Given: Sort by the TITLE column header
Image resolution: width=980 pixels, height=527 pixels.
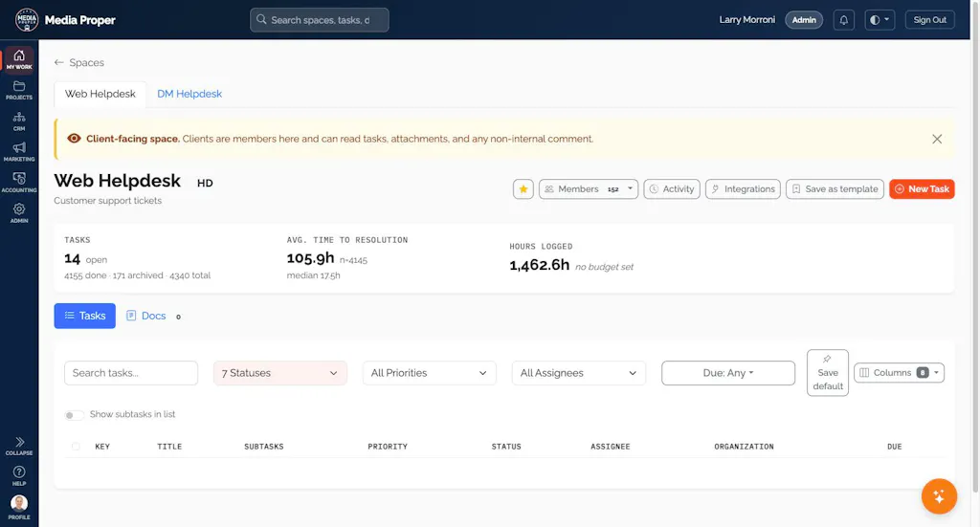Looking at the screenshot, I should coord(169,447).
